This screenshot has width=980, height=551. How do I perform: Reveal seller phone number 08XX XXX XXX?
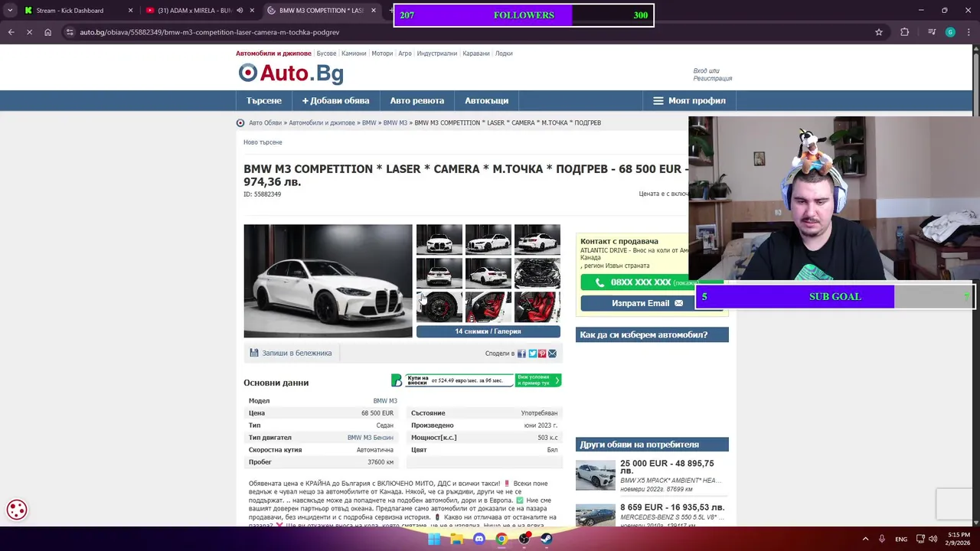click(x=640, y=282)
